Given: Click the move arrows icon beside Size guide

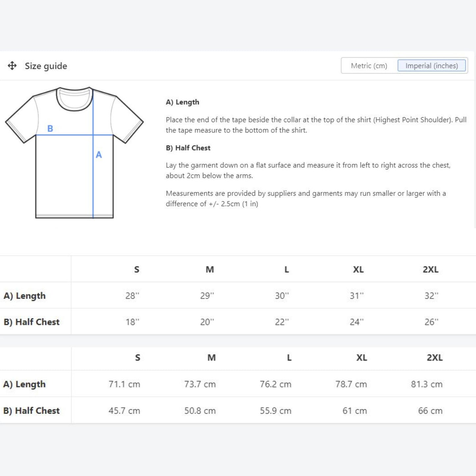Looking at the screenshot, I should click(12, 66).
